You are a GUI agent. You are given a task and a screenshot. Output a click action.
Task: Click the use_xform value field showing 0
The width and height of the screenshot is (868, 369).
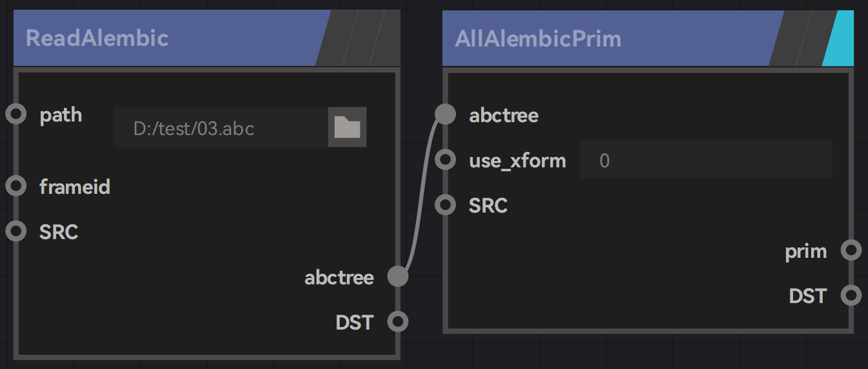(x=706, y=160)
